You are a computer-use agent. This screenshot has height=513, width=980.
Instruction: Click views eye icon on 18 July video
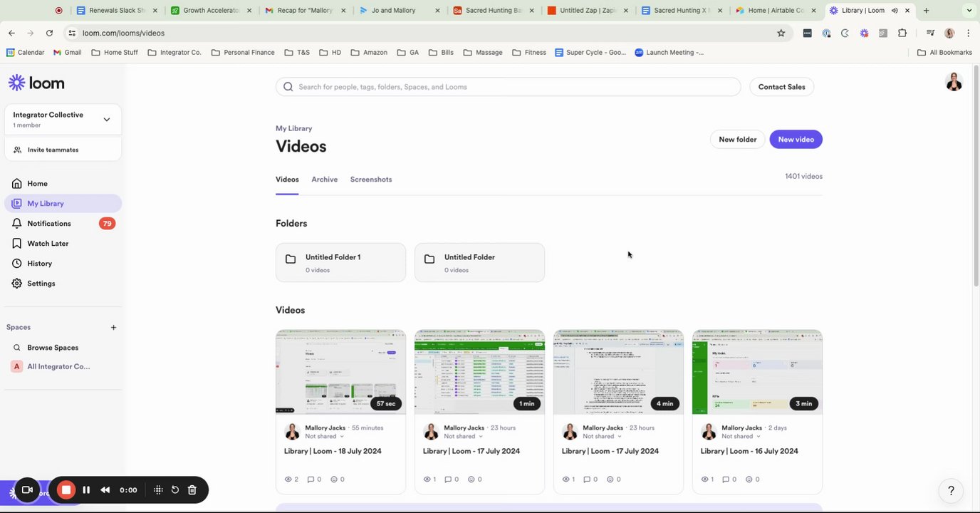point(288,480)
